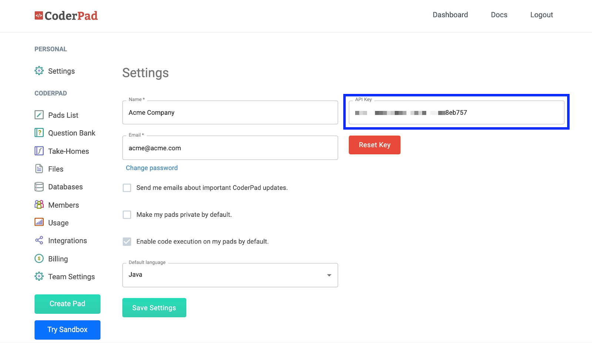Open Integrations page
The image size is (592, 364).
[68, 241]
